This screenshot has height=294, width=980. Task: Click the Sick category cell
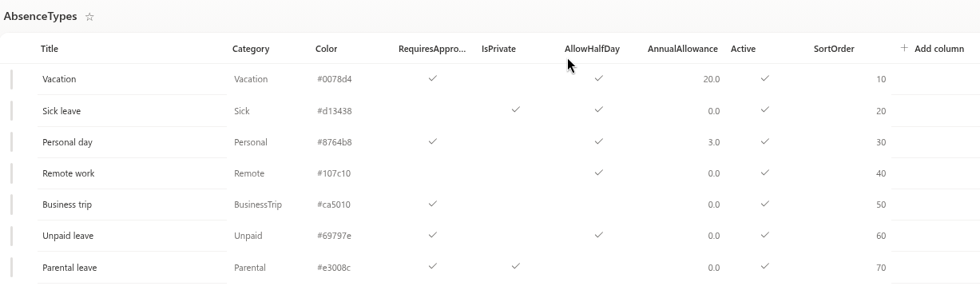[x=242, y=111]
